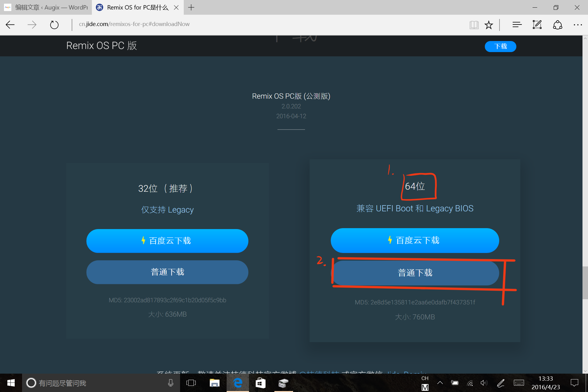This screenshot has height=392, width=588.
Task: Click the page vertical scrollbar thumb
Action: click(x=585, y=282)
